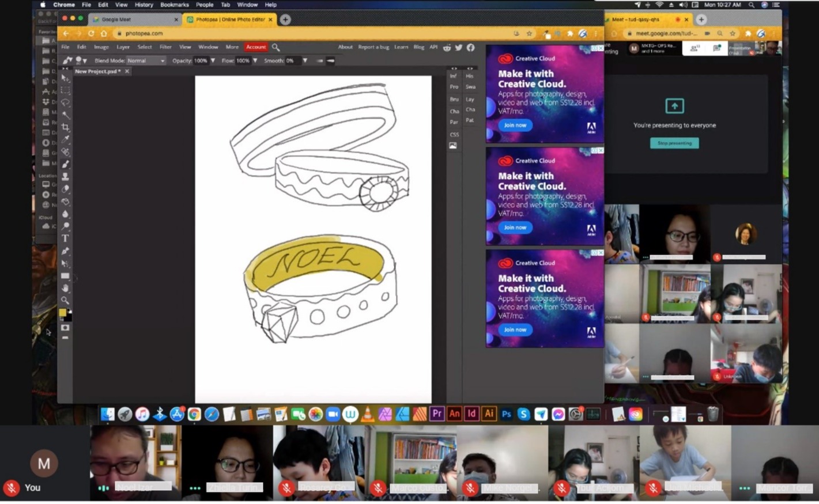
Task: Choose the Hand tool
Action: pos(66,288)
